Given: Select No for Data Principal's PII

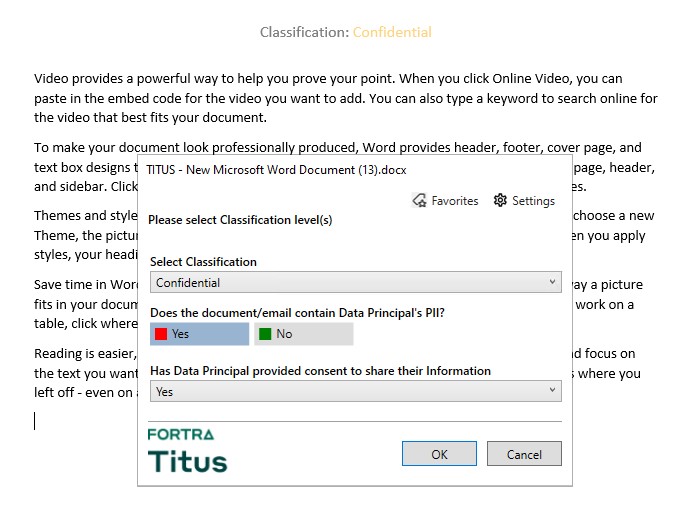Looking at the screenshot, I should click(302, 334).
